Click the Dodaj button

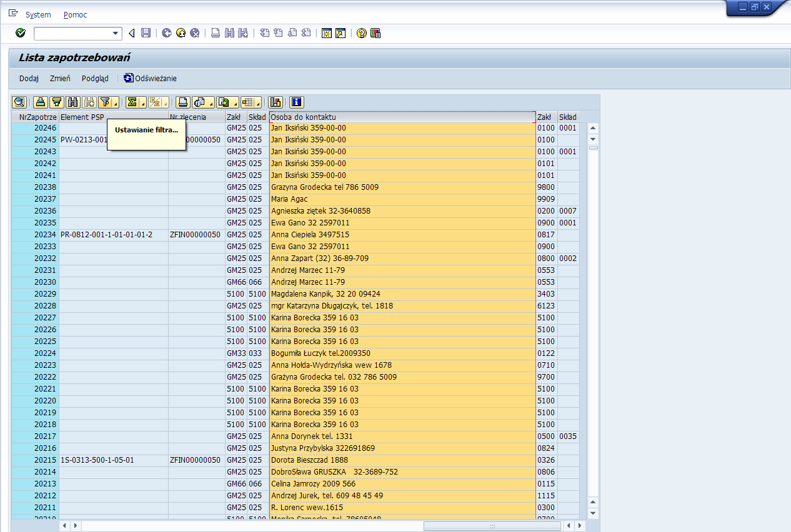tap(29, 79)
